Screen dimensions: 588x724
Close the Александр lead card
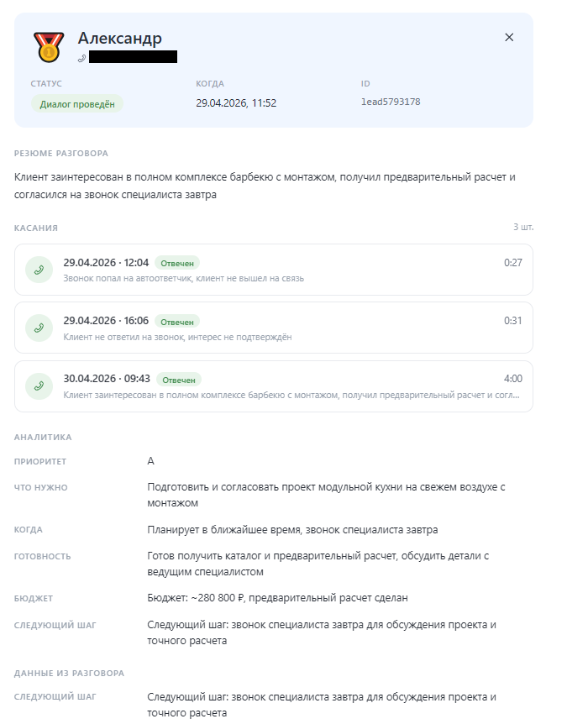pyautogui.click(x=509, y=38)
